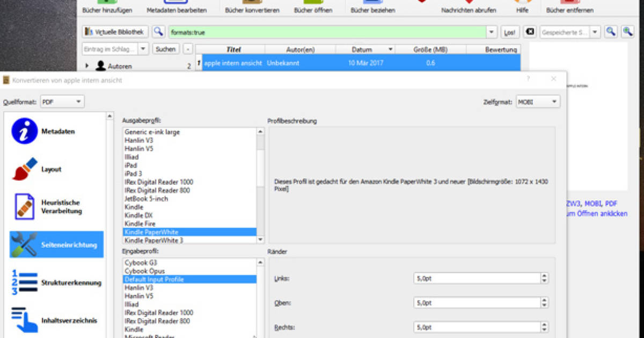Click the Bücher konvertieren toolbar item
Screen dimensions: 644x338
point(252,10)
